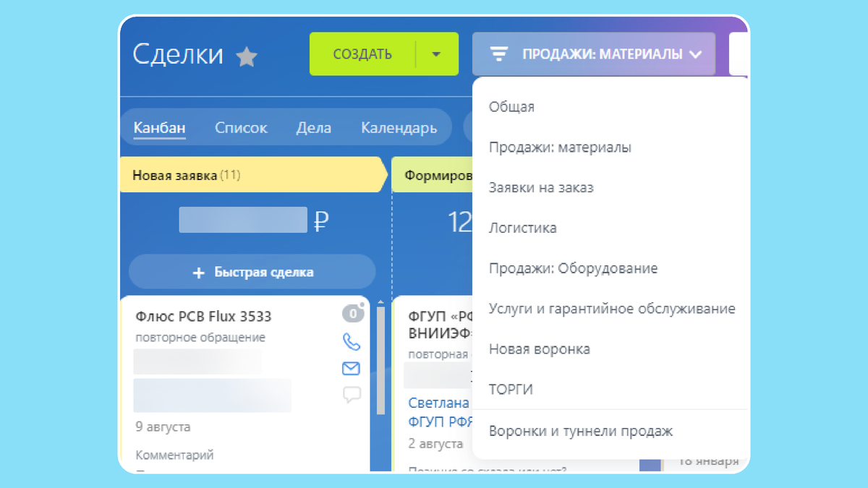The image size is (868, 488).
Task: Click the 0 counter badge on Флюс PCB card
Action: pyautogui.click(x=352, y=314)
